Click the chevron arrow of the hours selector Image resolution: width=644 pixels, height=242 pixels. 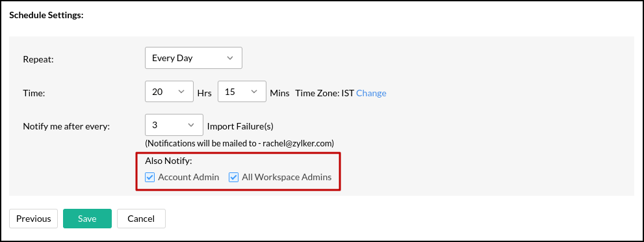[x=181, y=92]
